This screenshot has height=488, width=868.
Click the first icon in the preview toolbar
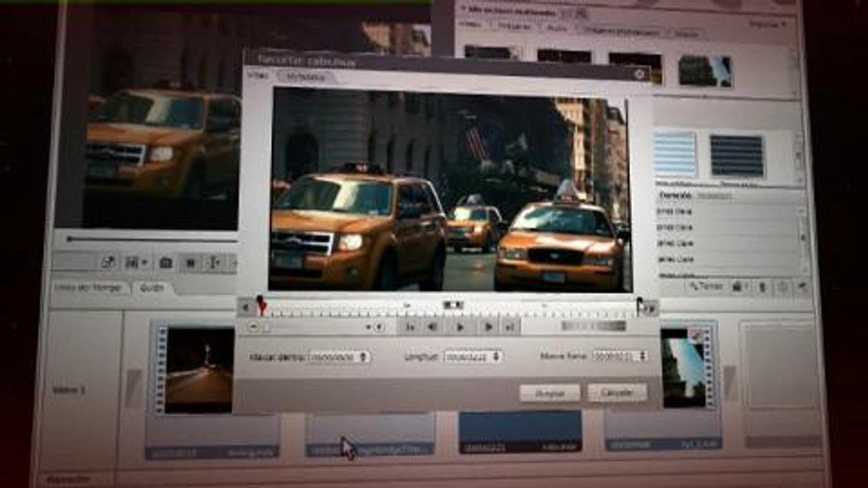point(108,262)
